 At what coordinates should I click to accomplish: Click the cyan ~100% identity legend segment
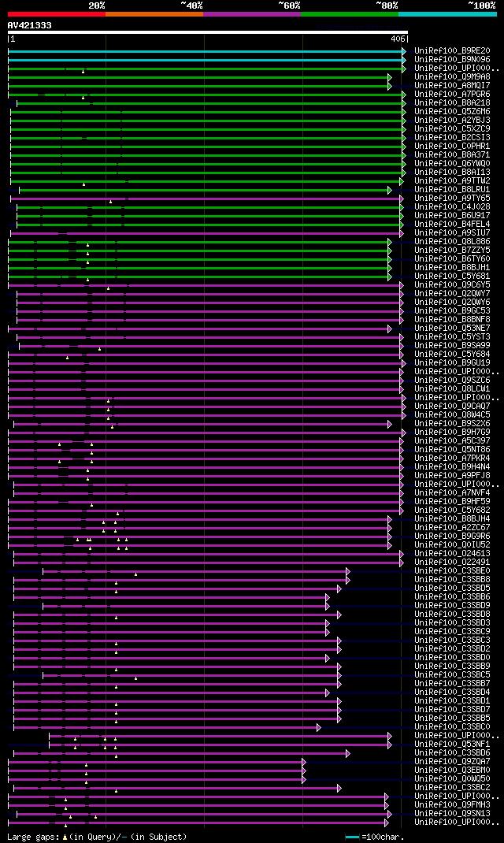point(447,14)
